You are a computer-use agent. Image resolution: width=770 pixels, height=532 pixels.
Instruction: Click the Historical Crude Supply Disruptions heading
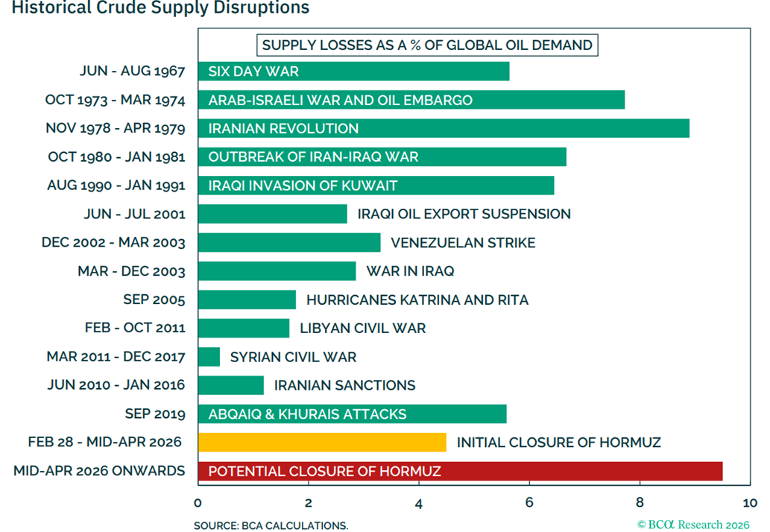point(154,9)
